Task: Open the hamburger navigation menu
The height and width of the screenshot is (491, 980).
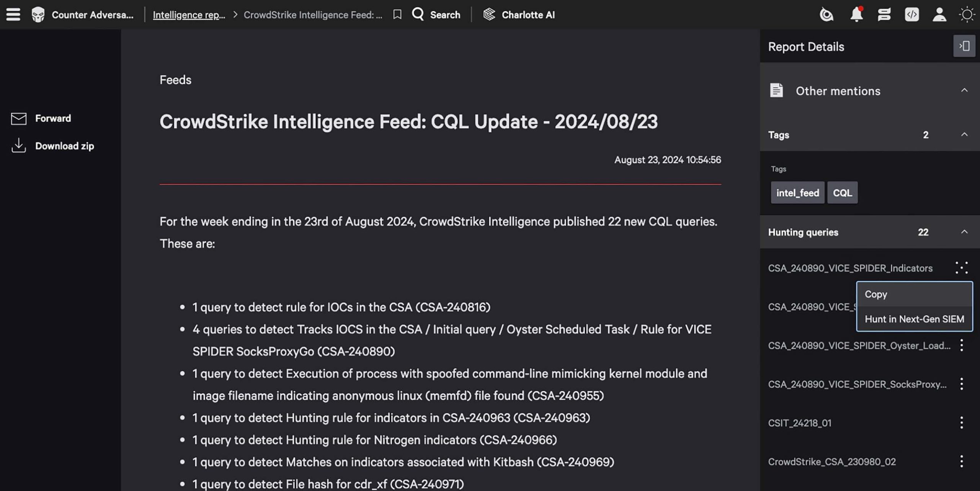Action: 13,15
